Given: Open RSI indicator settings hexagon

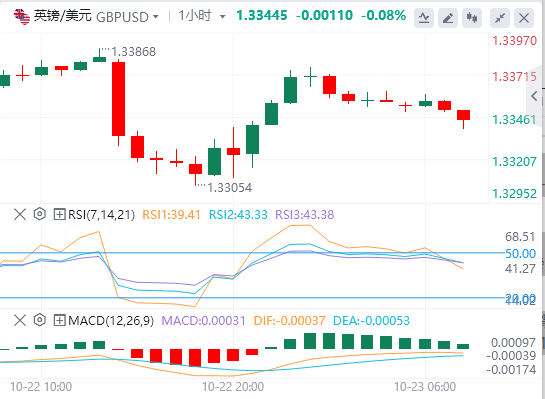Looking at the screenshot, I should (40, 214).
